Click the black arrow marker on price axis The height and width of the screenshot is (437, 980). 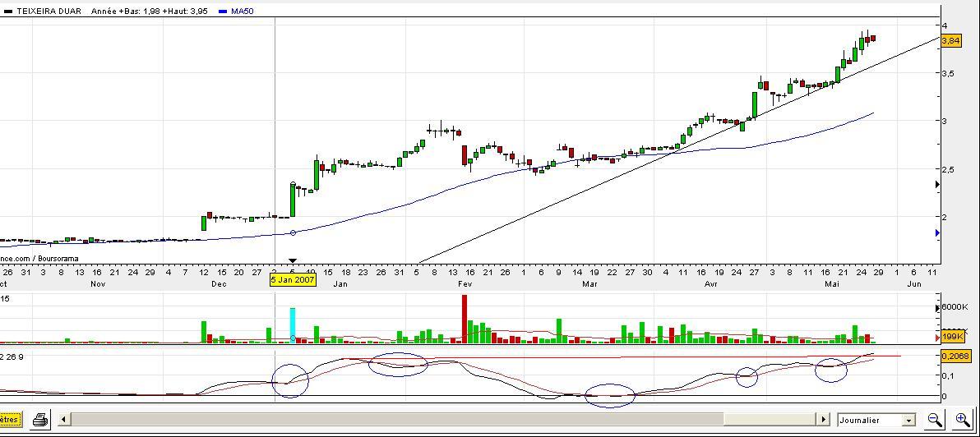click(x=937, y=184)
